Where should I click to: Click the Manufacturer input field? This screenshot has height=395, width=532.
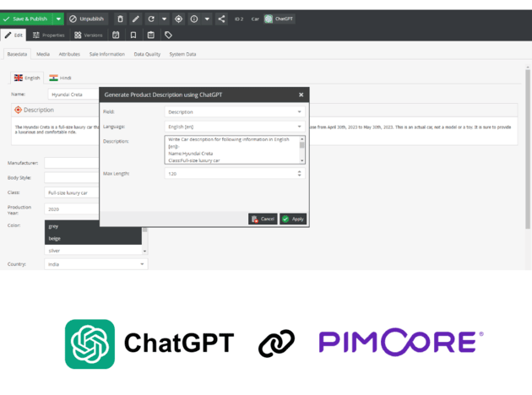tap(72, 163)
